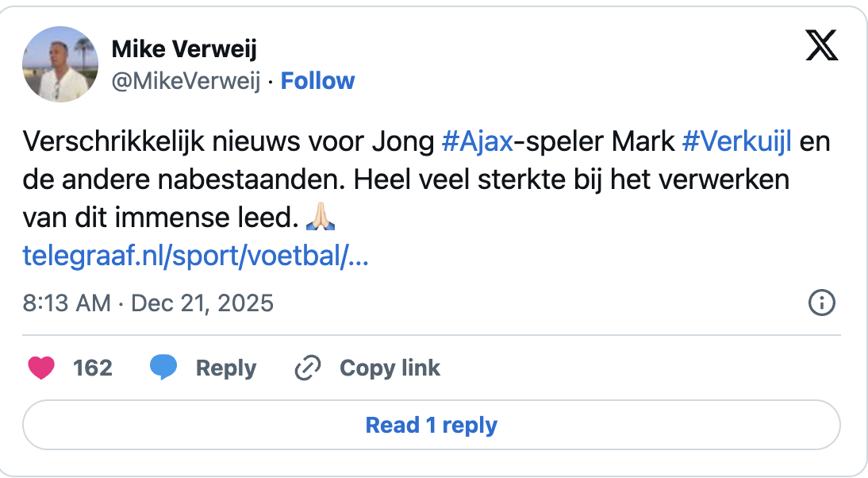Click the X logo icon

point(821,47)
